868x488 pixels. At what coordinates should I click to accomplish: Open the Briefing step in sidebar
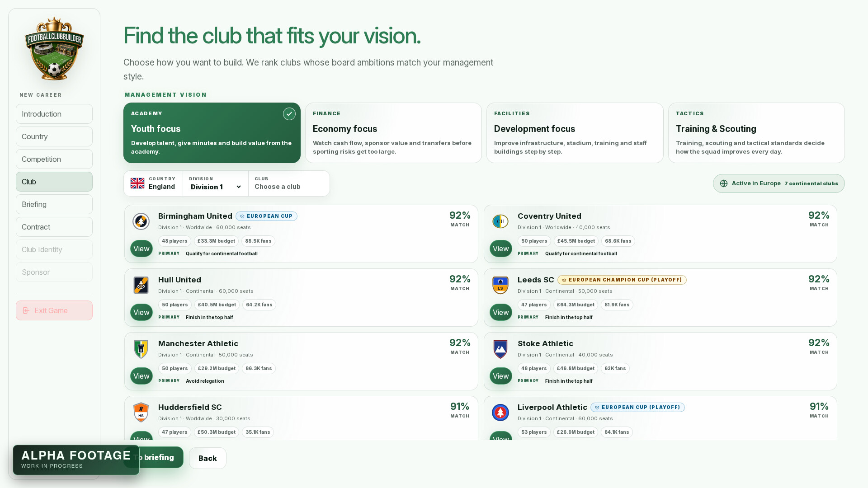point(54,204)
